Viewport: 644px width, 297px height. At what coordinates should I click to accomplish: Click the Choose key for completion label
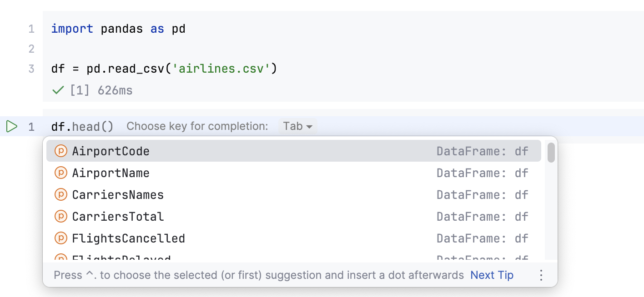(x=197, y=126)
